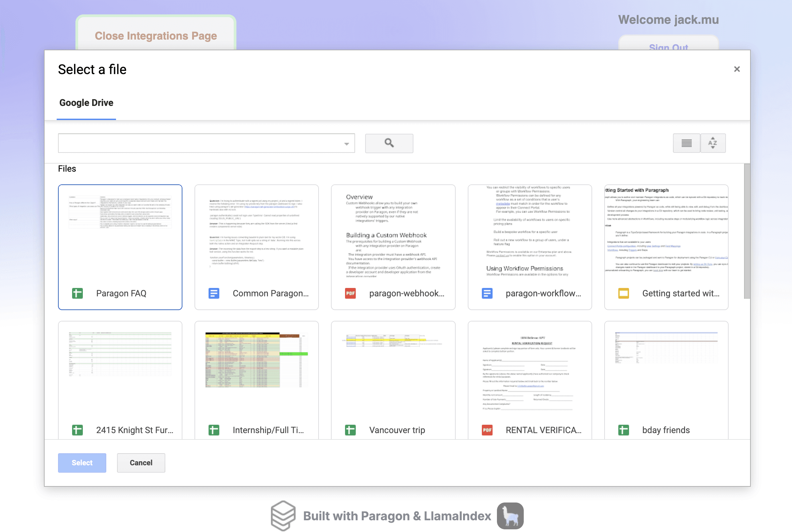Expand the search field dropdown arrow
Screen dimensions: 792x532
(346, 144)
